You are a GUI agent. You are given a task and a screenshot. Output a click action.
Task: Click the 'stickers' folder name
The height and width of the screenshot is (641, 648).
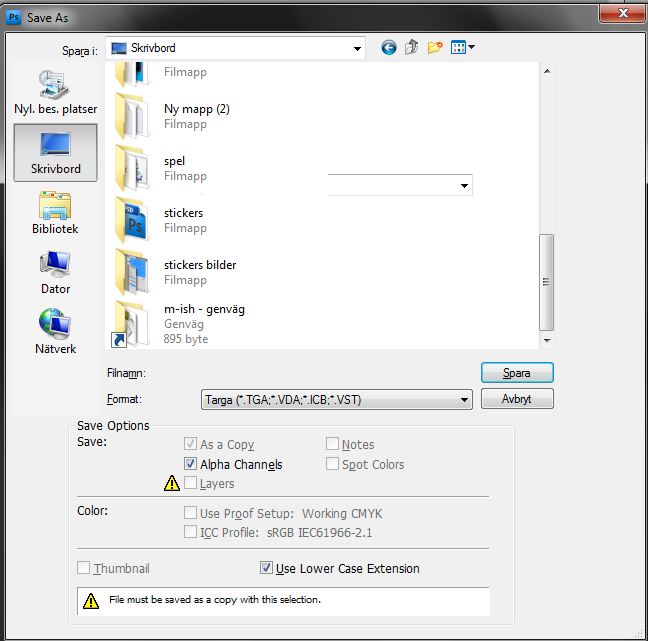pos(183,213)
